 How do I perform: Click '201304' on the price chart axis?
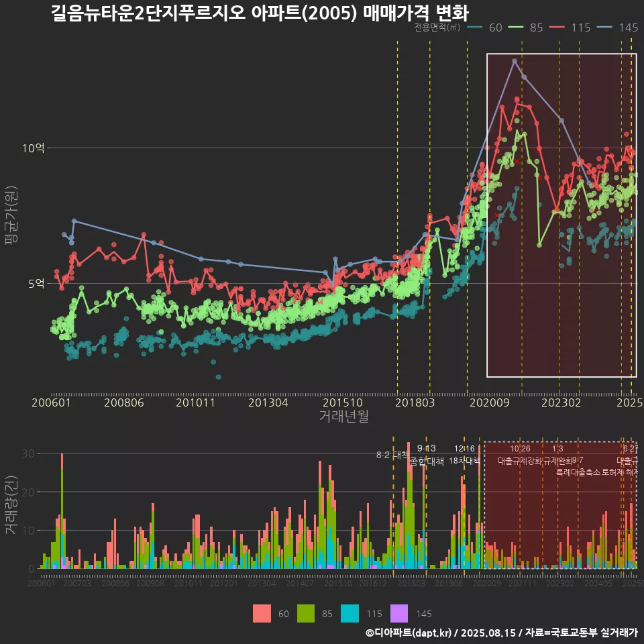[268, 402]
